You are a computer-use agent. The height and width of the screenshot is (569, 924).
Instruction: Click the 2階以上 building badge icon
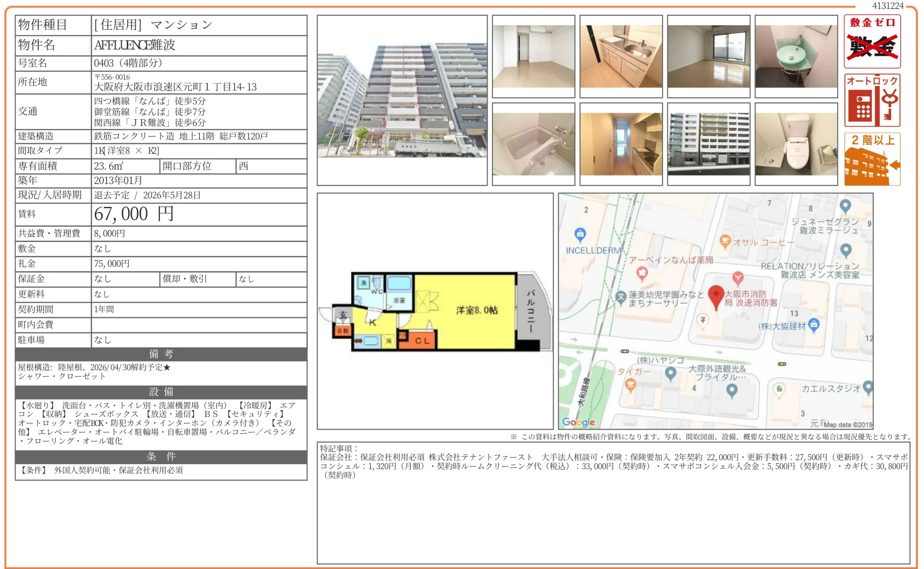tap(871, 158)
